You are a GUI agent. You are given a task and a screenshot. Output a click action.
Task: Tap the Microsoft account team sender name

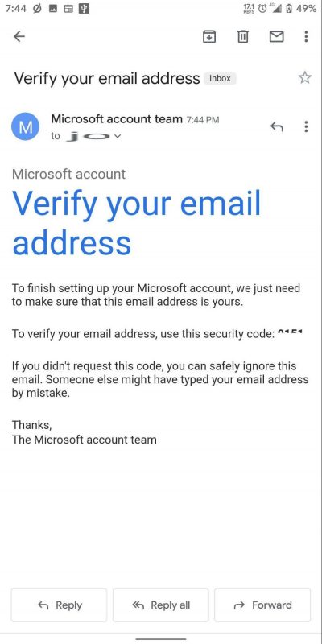(117, 119)
